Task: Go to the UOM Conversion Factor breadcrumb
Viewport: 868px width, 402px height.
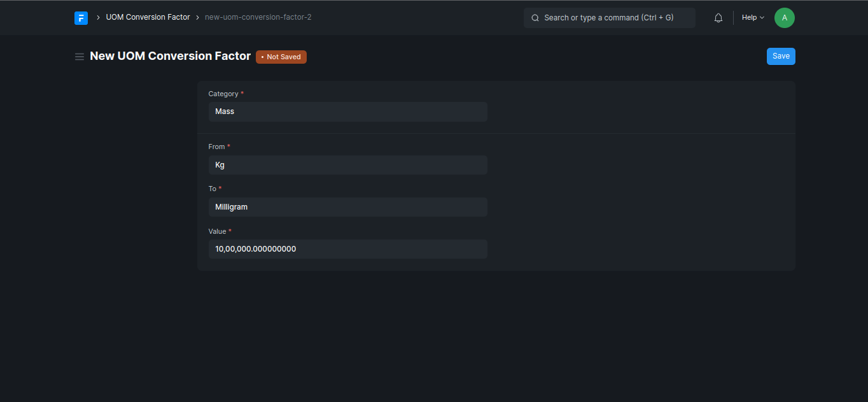Action: [148, 17]
